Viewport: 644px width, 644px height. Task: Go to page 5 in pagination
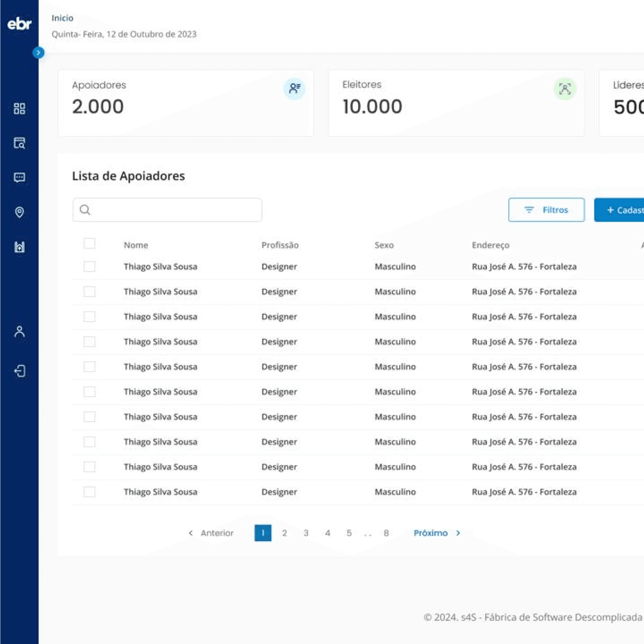point(349,533)
